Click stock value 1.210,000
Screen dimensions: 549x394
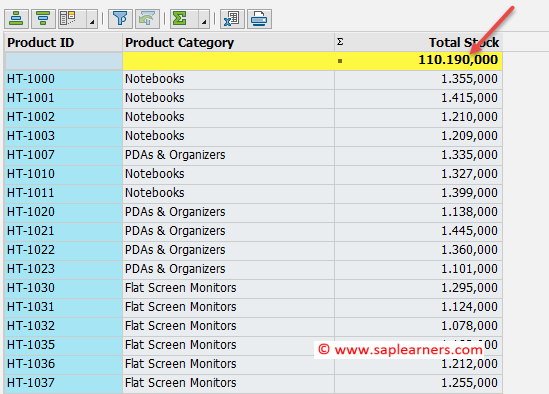coord(469,117)
